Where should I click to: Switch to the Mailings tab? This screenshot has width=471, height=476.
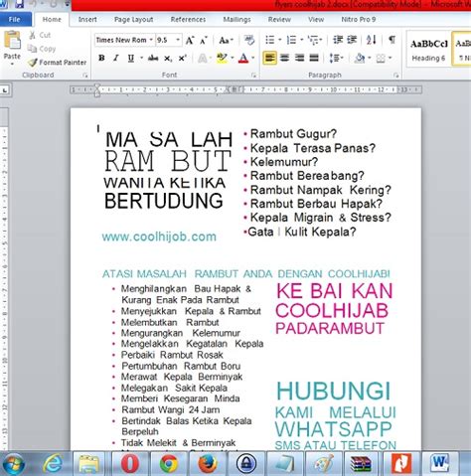pos(236,20)
